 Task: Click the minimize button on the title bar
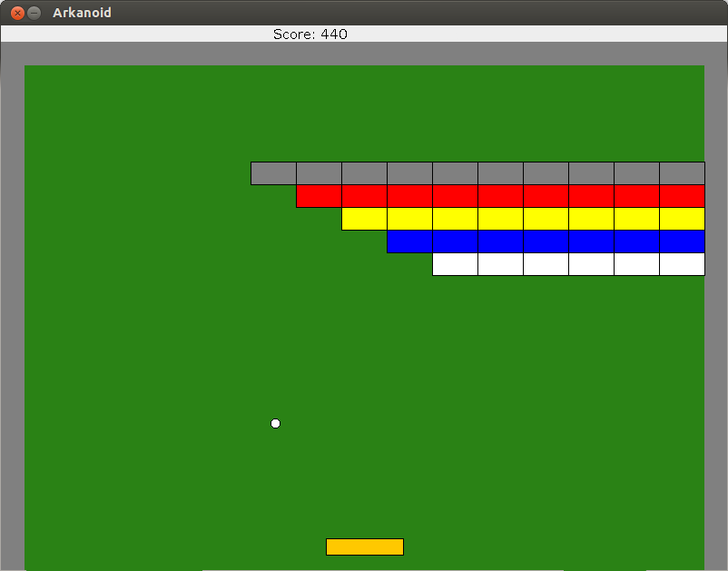point(32,13)
